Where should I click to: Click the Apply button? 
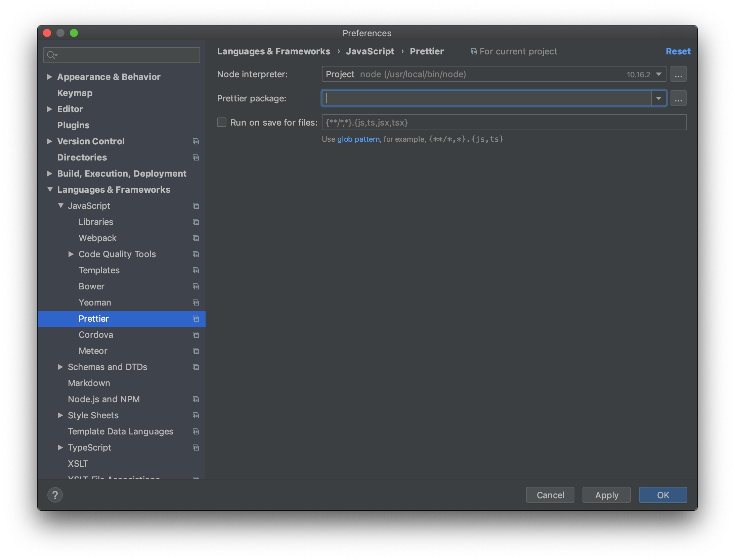click(x=607, y=495)
